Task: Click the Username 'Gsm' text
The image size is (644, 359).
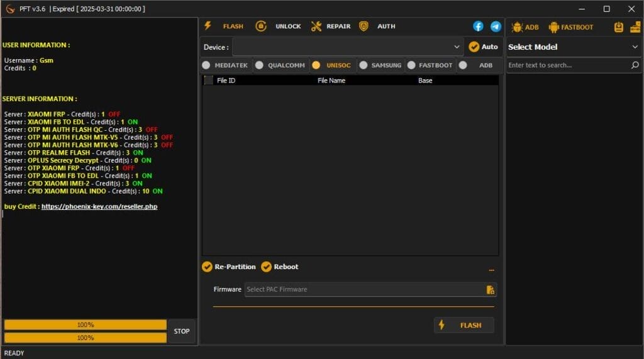Action: 47,60
